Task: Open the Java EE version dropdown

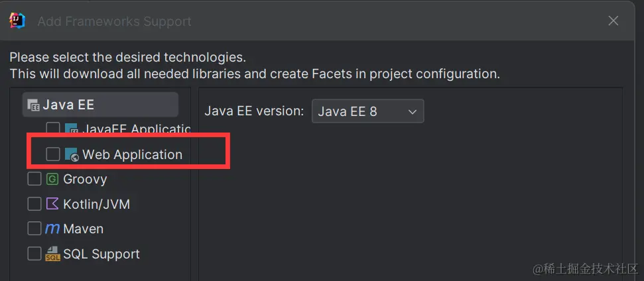Action: click(x=367, y=111)
